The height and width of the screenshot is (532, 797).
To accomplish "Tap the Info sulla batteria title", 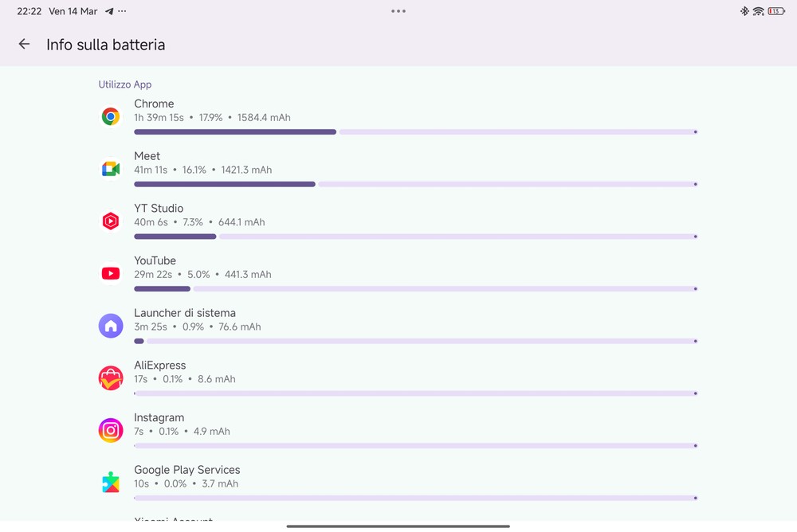I will click(x=106, y=45).
